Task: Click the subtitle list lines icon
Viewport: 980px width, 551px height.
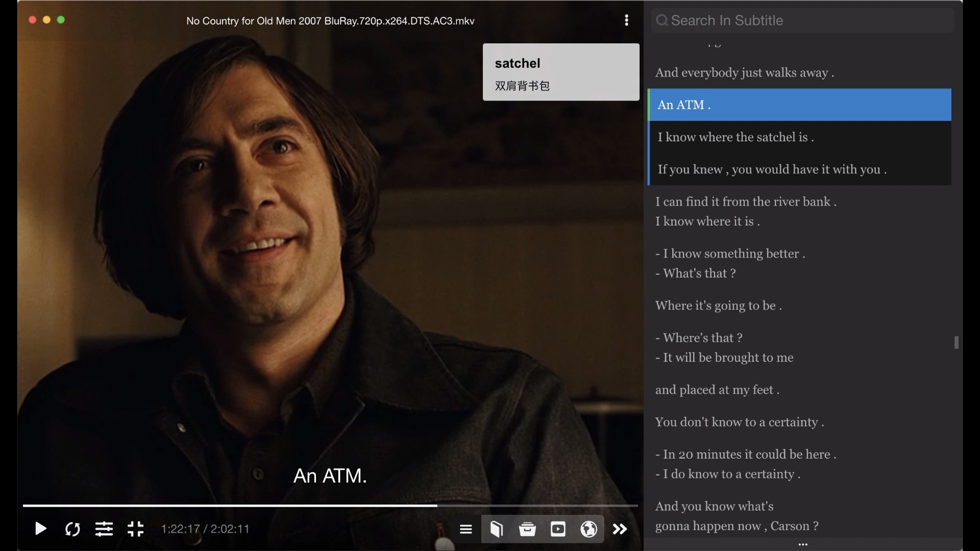Action: pyautogui.click(x=465, y=530)
